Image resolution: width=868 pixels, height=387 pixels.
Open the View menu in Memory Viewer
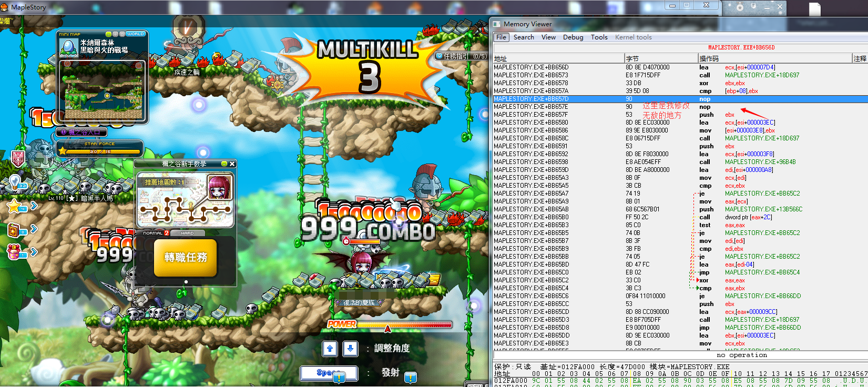[x=548, y=37]
